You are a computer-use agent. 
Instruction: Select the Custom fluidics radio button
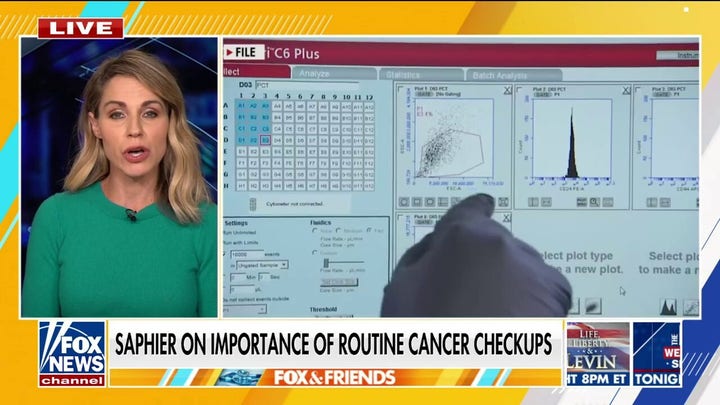pos(315,253)
